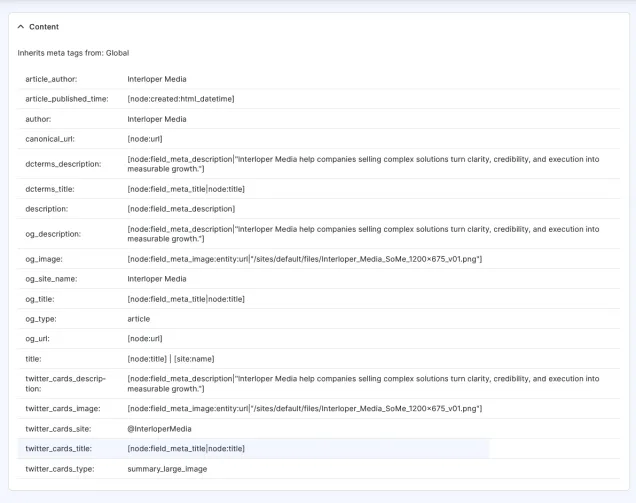Select the og_title row label
The height and width of the screenshot is (503, 636).
pos(42,299)
